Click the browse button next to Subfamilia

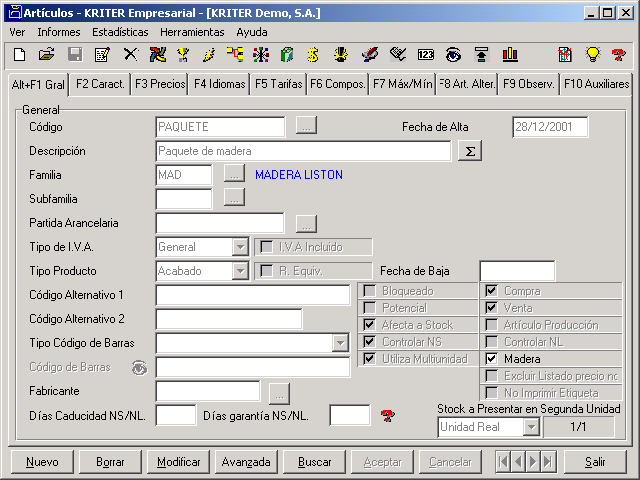[234, 198]
